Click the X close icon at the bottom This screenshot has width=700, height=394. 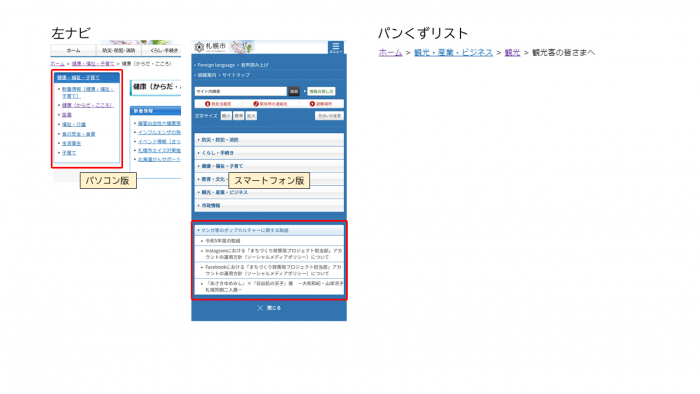(x=260, y=308)
